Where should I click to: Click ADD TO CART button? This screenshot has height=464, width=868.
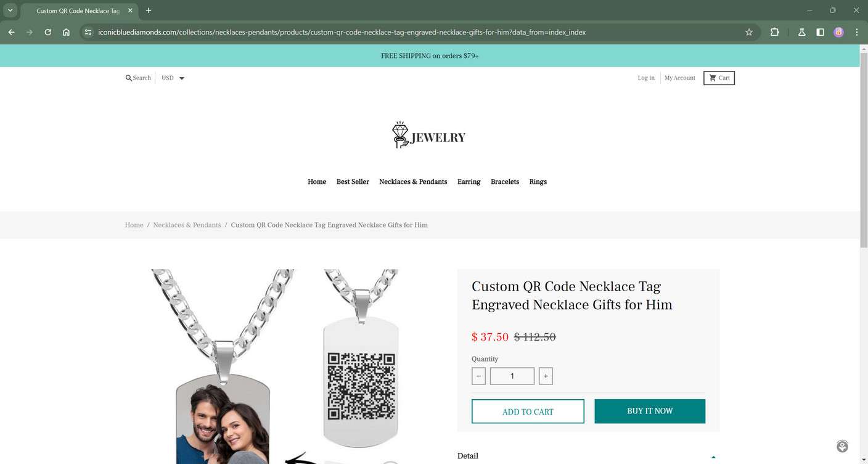click(528, 412)
